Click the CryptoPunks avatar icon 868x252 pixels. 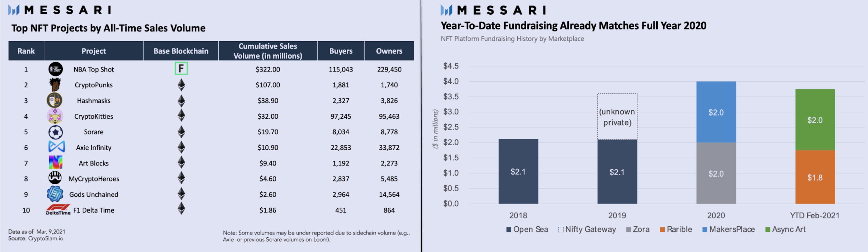coord(55,84)
